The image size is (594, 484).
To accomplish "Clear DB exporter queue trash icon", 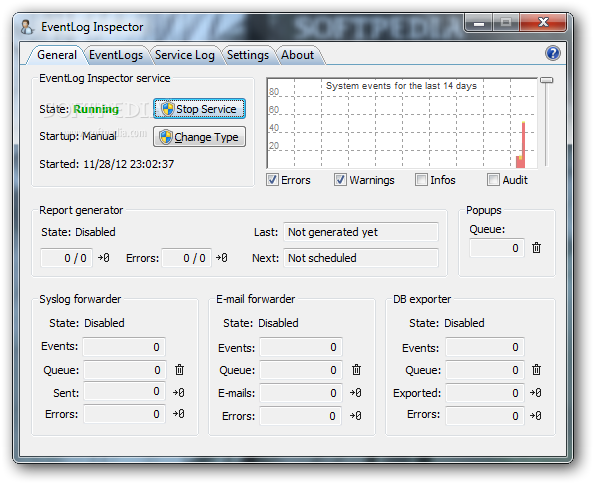I will click(536, 370).
